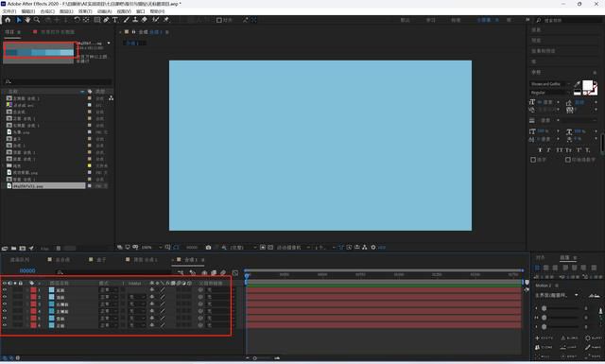This screenshot has height=364, width=605.
Task: Select the Horizontal Type tool
Action: (115, 20)
